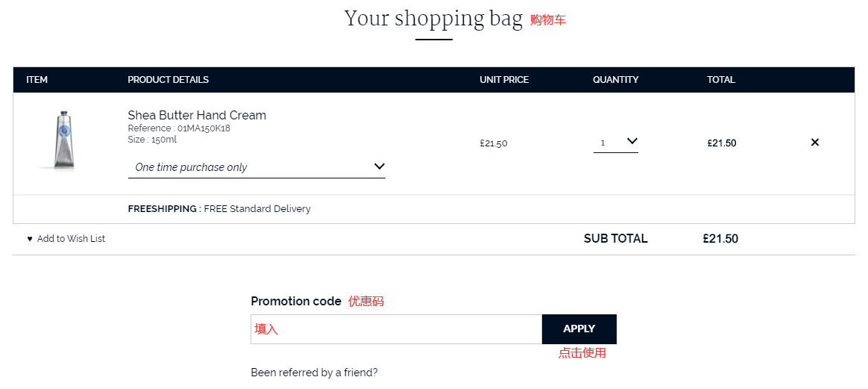Click the heart icon beside Add to Wish List
This screenshot has height=389, width=868.
coord(30,239)
